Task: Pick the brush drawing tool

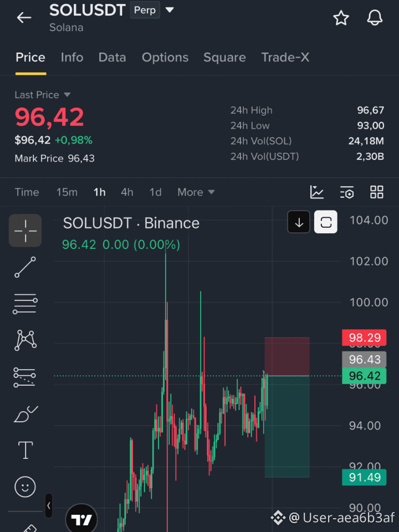Action: coord(25,414)
